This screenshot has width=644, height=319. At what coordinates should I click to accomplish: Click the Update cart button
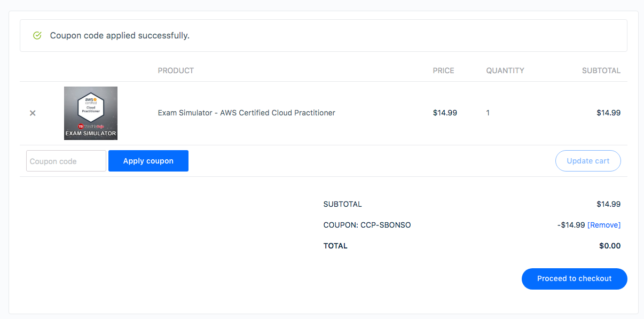coord(588,161)
